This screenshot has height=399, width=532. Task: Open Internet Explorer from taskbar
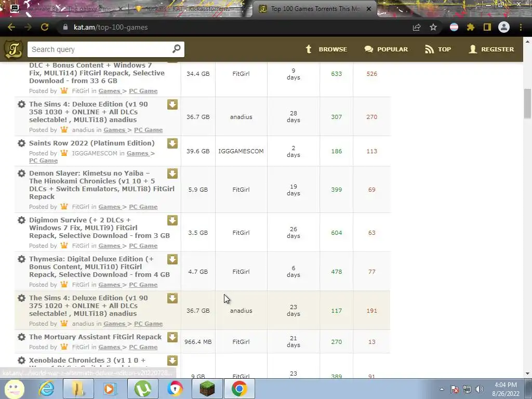point(46,389)
